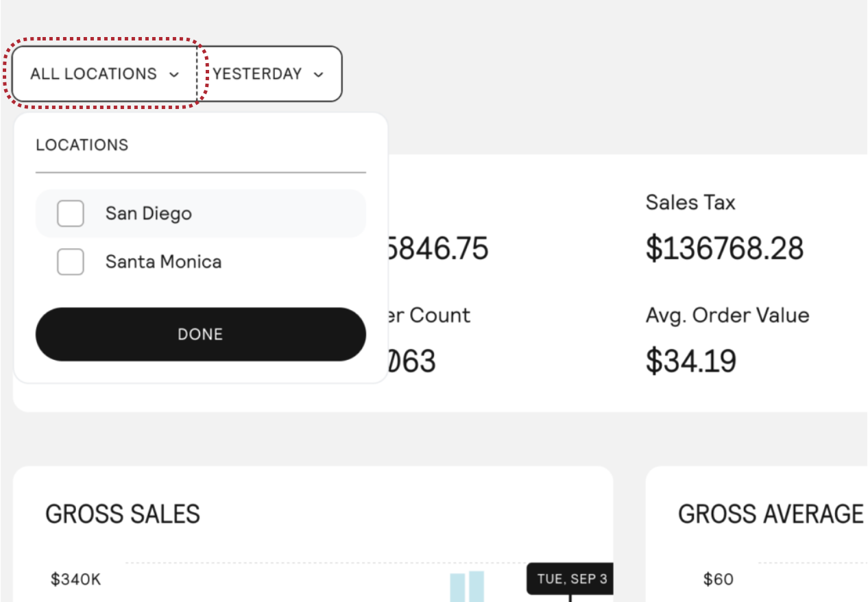Viewport: 868px width, 602px height.
Task: Click the chevron arrow beside YESTERDAY
Action: [318, 75]
